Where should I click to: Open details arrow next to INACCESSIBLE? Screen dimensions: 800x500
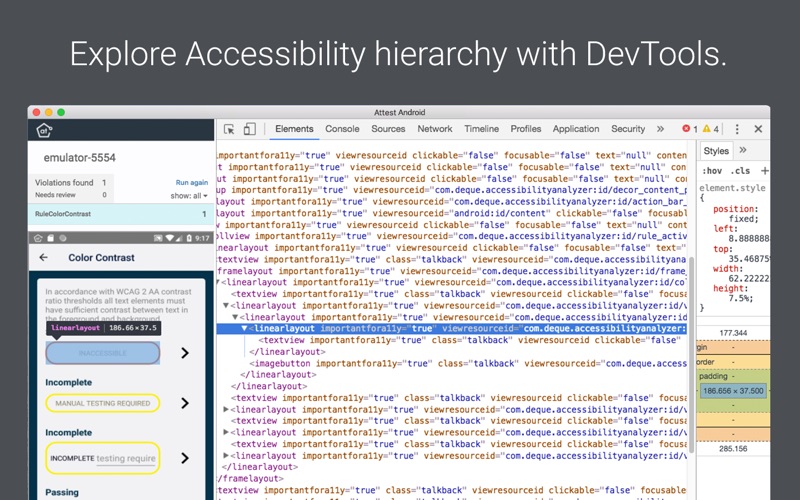(185, 353)
